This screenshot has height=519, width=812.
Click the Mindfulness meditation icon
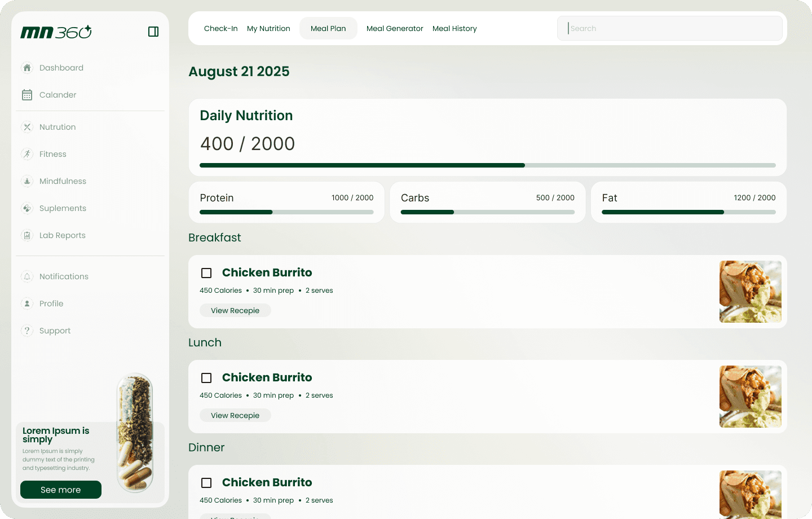pos(27,181)
